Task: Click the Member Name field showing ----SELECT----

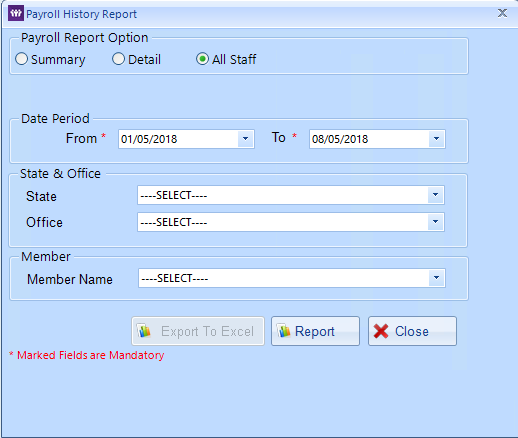Action: pos(284,278)
